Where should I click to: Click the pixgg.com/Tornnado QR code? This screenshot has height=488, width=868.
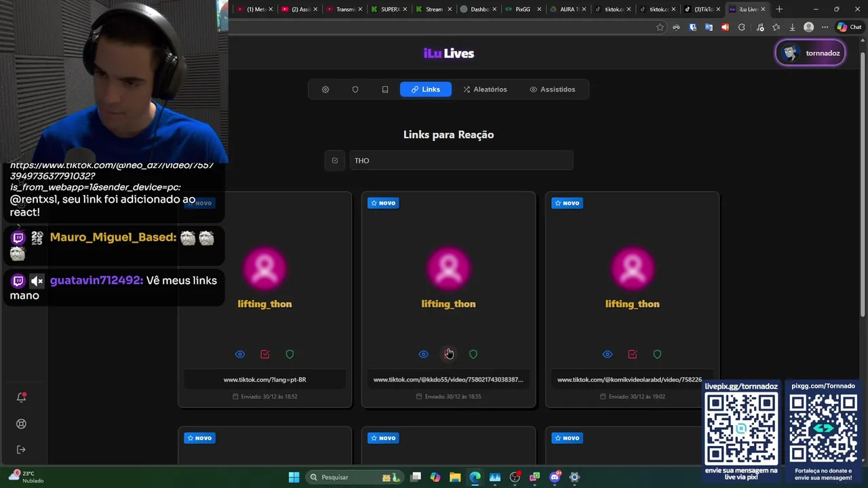point(823,428)
